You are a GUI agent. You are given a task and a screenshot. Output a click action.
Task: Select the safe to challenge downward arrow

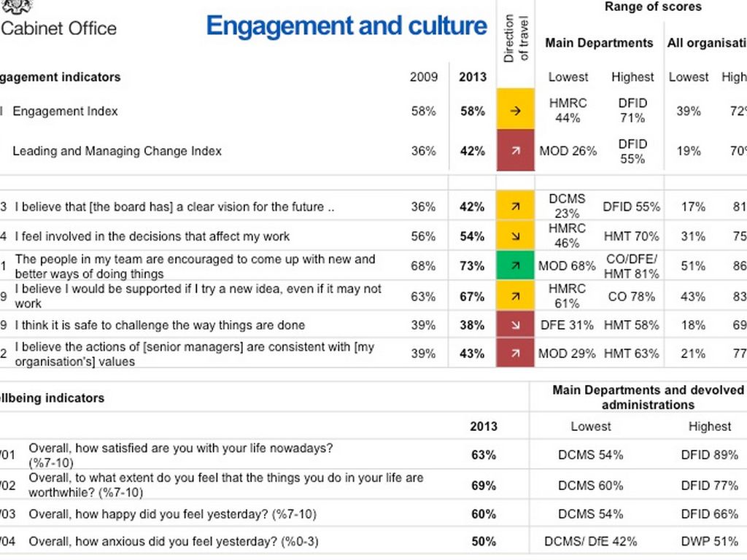click(516, 325)
